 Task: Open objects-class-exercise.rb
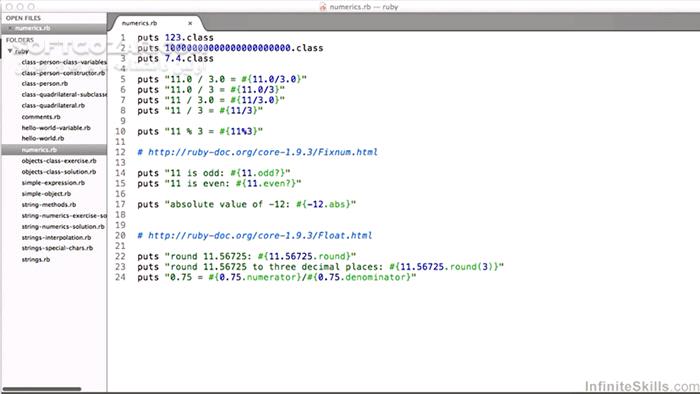coord(58,161)
